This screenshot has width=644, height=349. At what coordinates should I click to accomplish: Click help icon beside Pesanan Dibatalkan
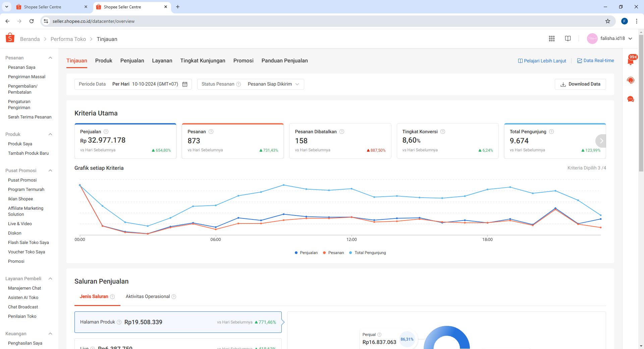point(342,132)
